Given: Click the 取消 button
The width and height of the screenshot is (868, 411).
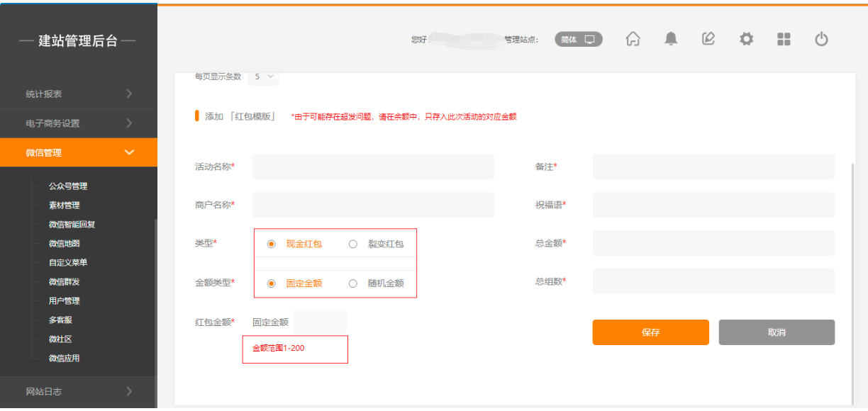Looking at the screenshot, I should pyautogui.click(x=777, y=332).
